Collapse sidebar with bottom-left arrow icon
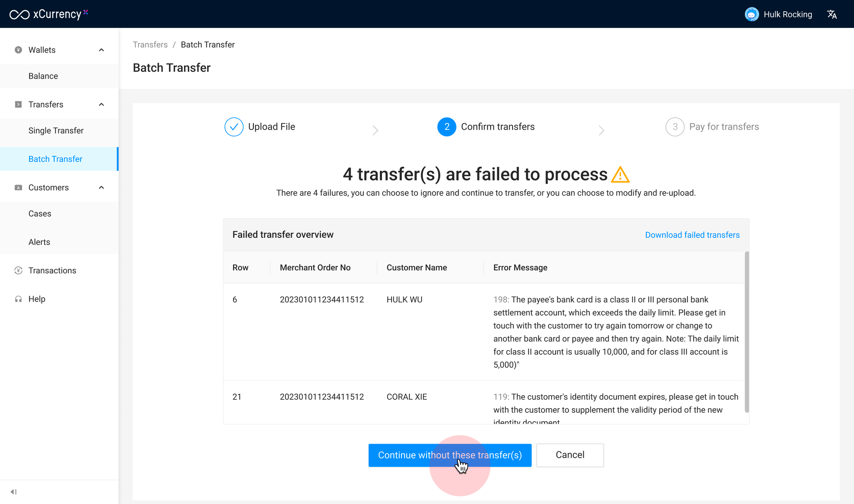The width and height of the screenshot is (854, 504). (13, 491)
